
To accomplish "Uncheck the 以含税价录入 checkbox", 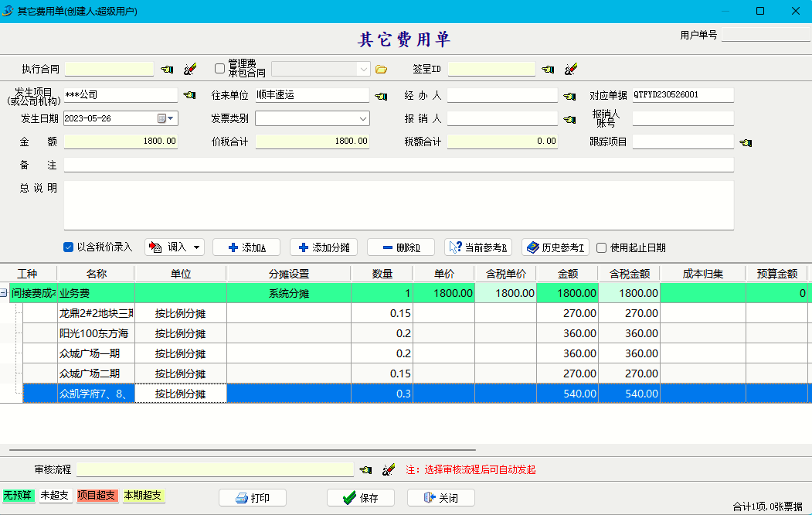I will (x=69, y=247).
